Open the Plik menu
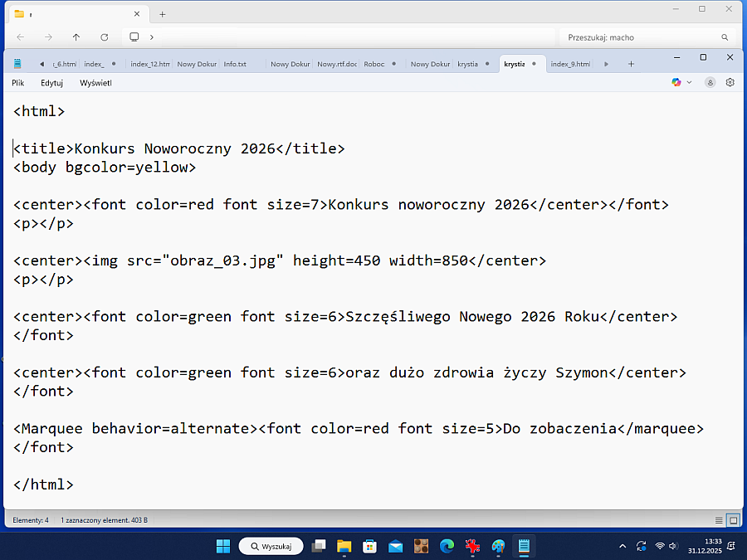The width and height of the screenshot is (747, 560). (18, 83)
